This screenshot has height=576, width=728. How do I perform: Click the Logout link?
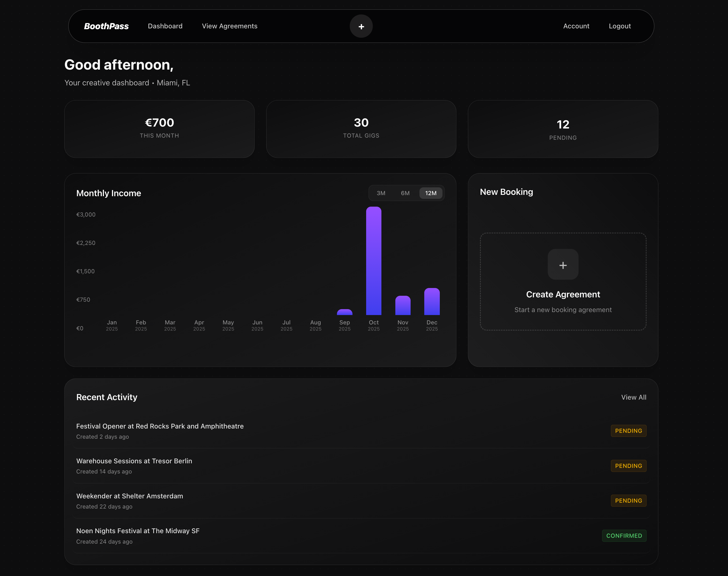point(619,26)
